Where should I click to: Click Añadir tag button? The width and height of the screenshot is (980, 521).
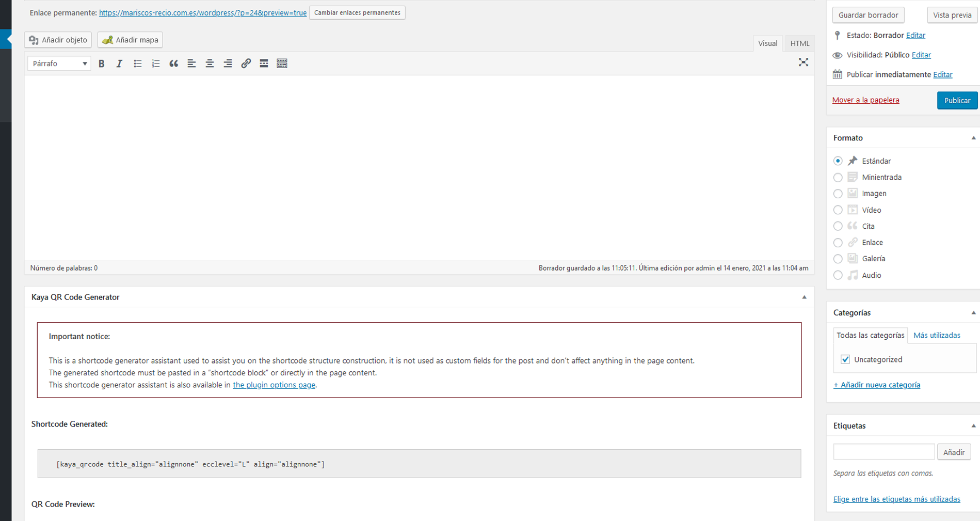click(x=954, y=452)
